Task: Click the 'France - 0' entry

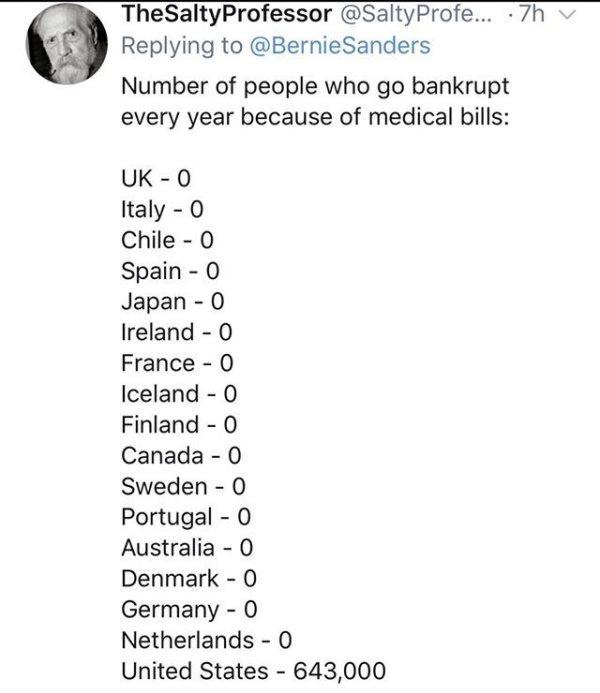Action: click(x=177, y=363)
